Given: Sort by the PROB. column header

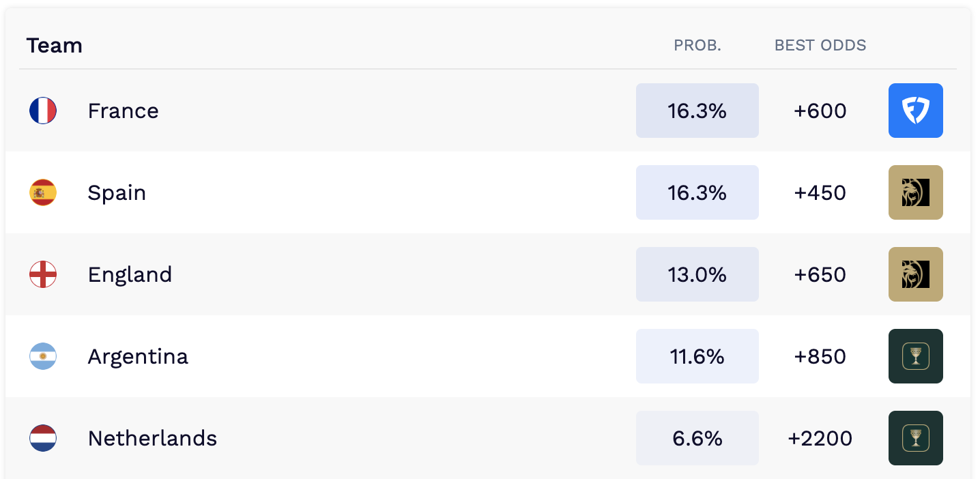Looking at the screenshot, I should tap(697, 46).
